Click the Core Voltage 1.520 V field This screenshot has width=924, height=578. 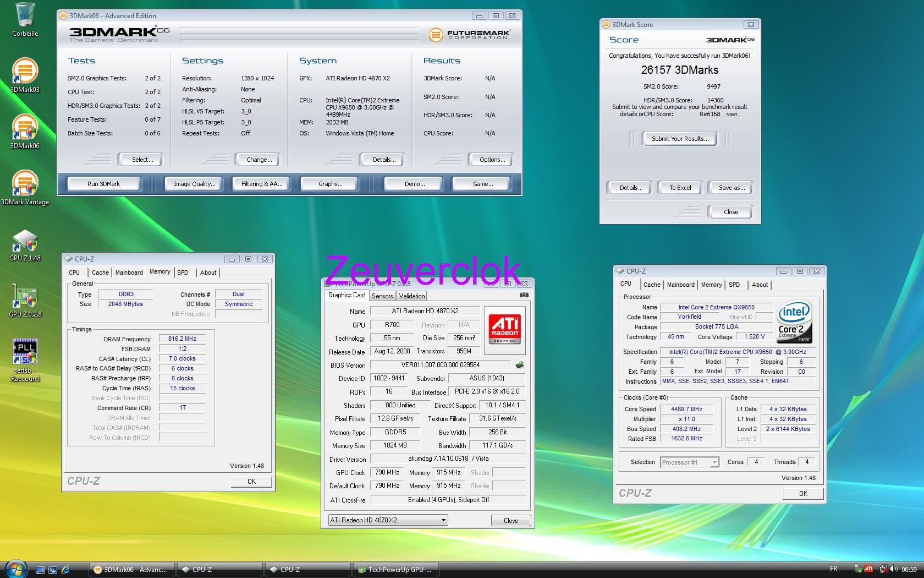point(755,336)
